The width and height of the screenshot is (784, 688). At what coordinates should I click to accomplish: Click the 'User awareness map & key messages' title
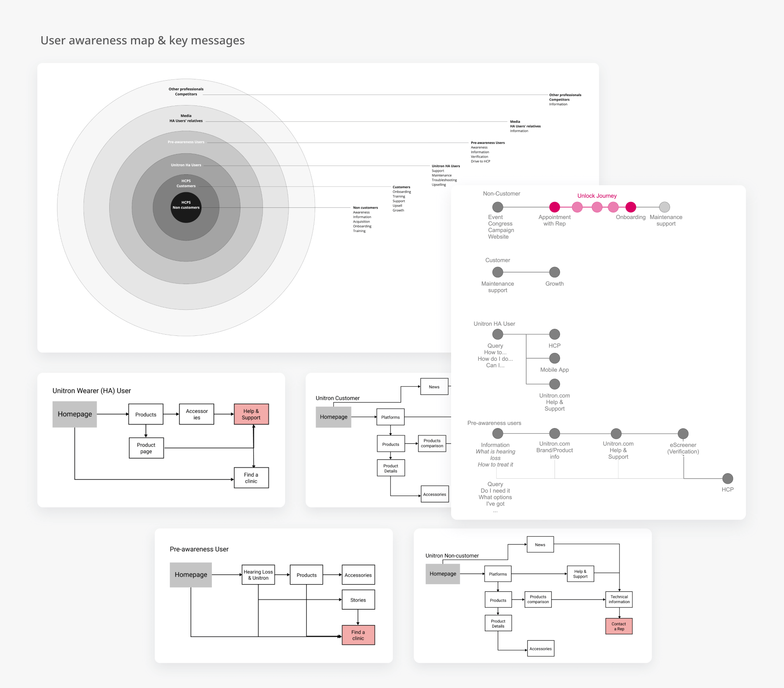coord(142,40)
